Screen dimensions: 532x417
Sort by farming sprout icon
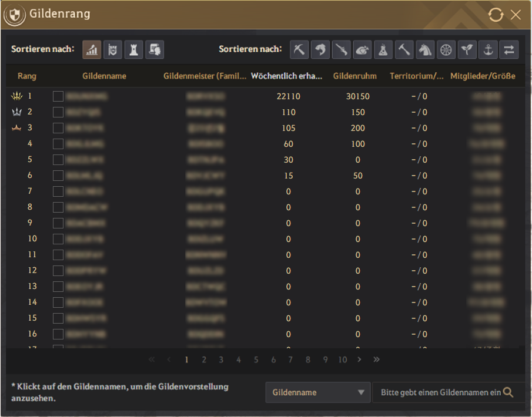pyautogui.click(x=467, y=50)
